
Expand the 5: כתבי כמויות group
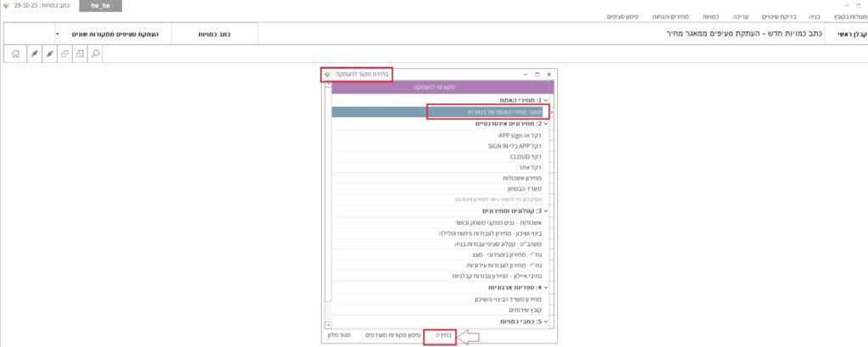click(546, 322)
